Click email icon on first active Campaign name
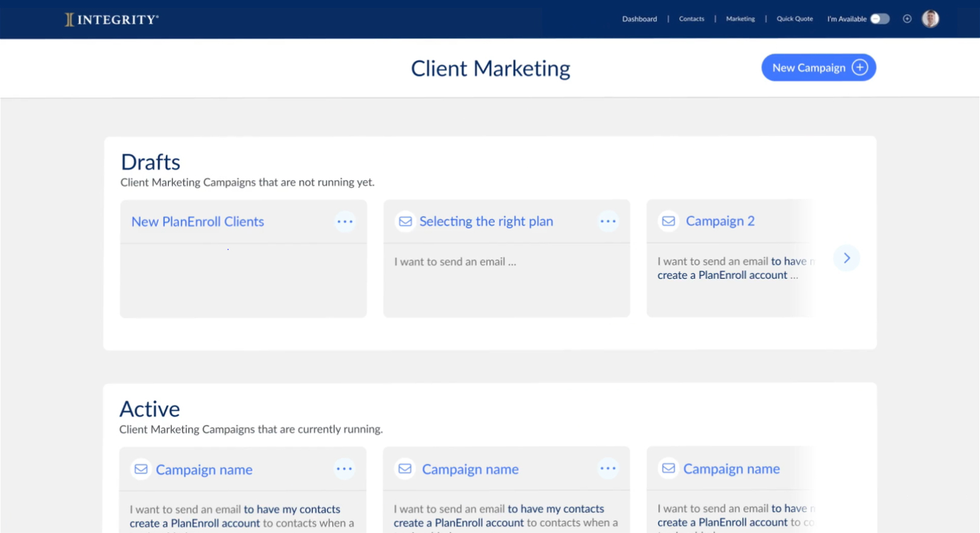The image size is (980, 533). click(x=141, y=469)
